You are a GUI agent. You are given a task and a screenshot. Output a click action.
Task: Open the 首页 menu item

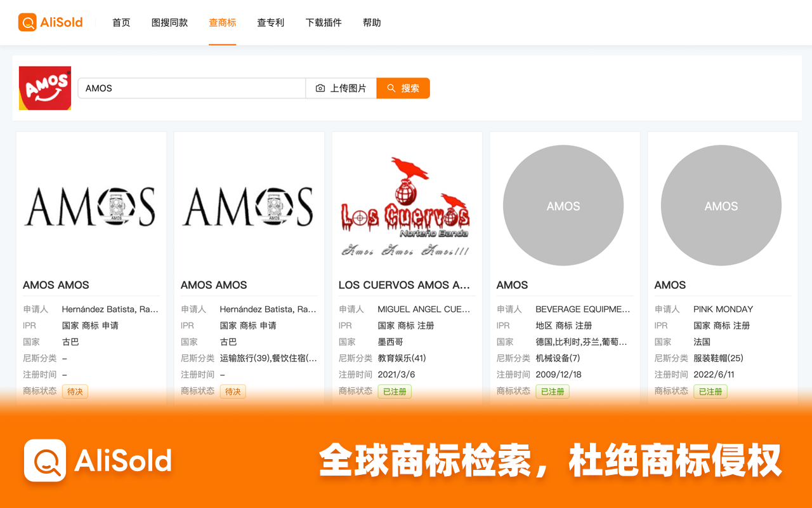click(121, 22)
